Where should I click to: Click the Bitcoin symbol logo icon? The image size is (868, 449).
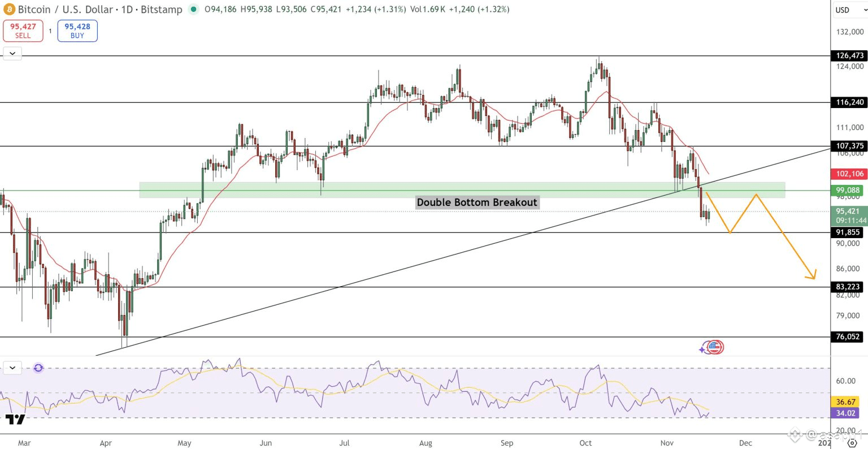point(10,9)
